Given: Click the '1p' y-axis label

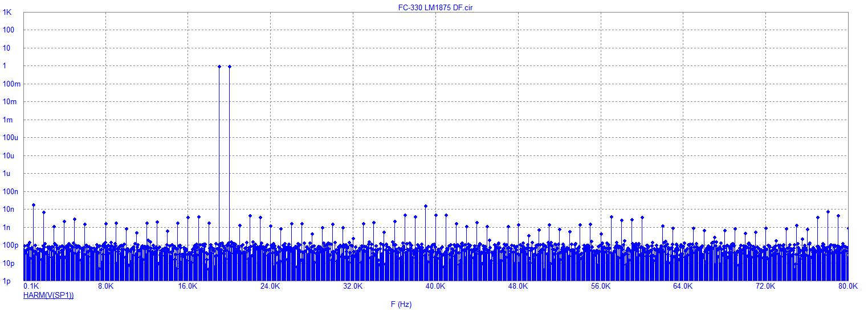Looking at the screenshot, I should coord(7,282).
